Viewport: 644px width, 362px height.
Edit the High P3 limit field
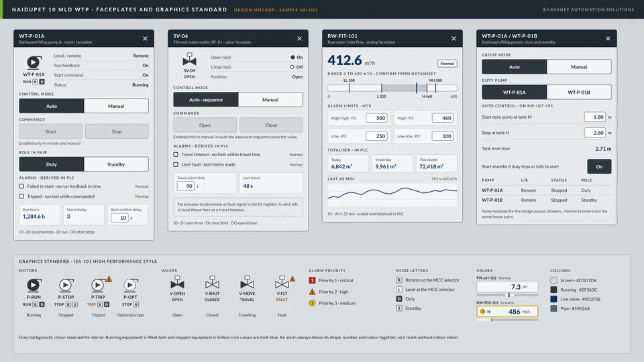click(442, 118)
